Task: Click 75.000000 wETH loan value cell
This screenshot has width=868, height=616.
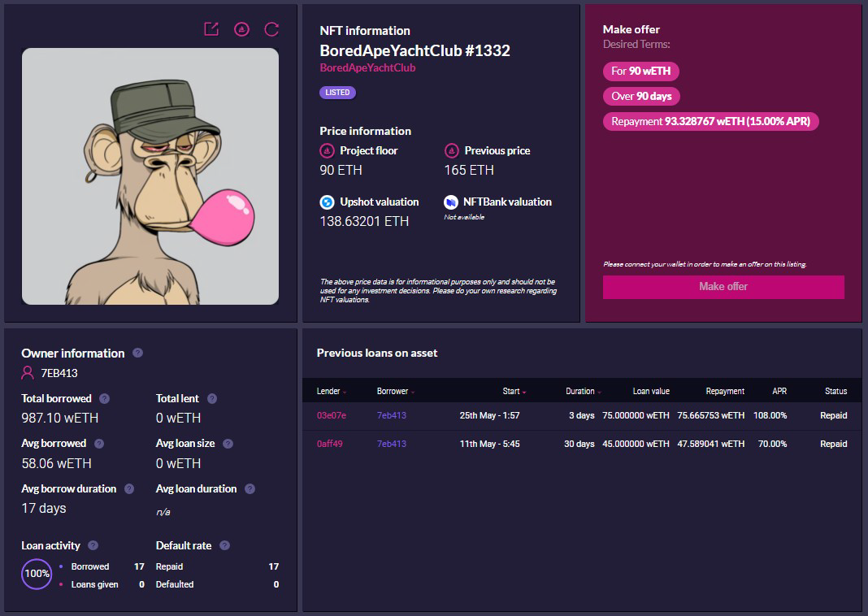Action: click(x=636, y=415)
